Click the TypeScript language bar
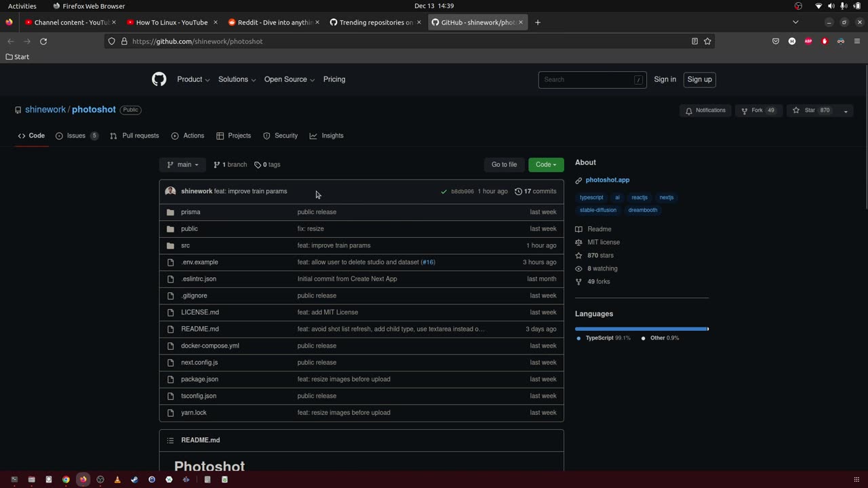 (641, 329)
